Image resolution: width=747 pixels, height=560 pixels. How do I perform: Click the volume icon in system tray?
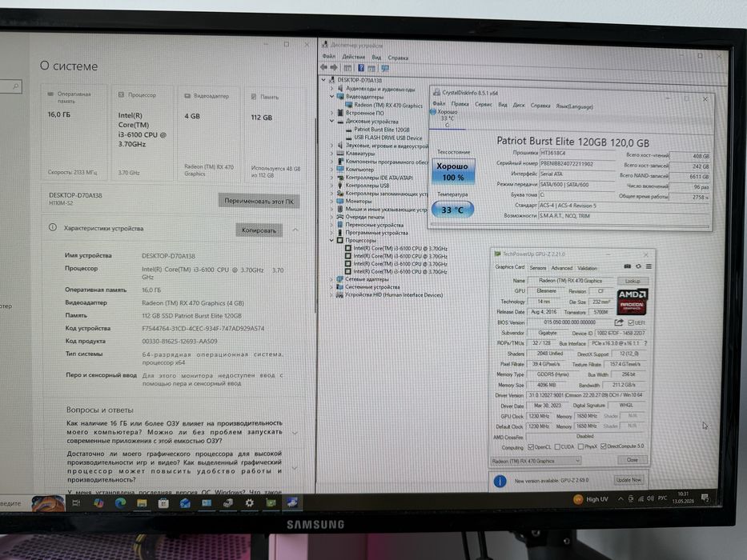point(650,498)
